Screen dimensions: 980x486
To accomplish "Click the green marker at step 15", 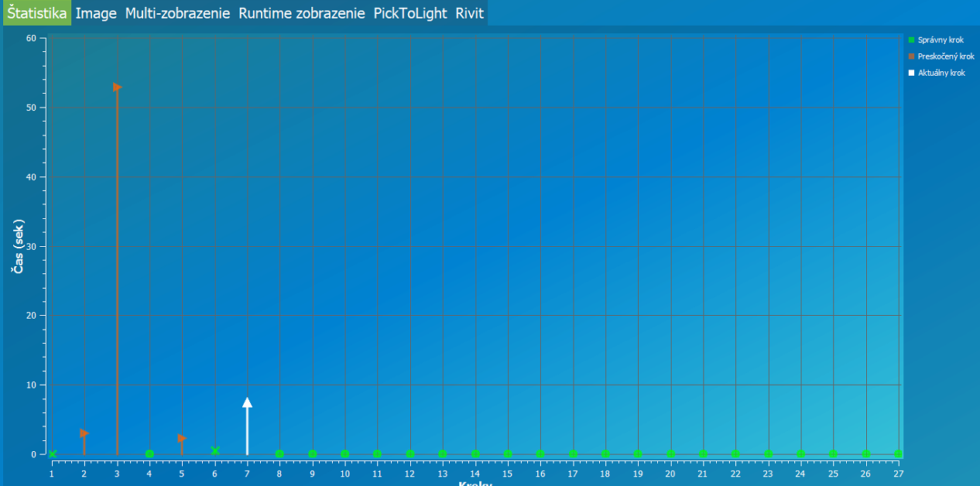I will (508, 454).
